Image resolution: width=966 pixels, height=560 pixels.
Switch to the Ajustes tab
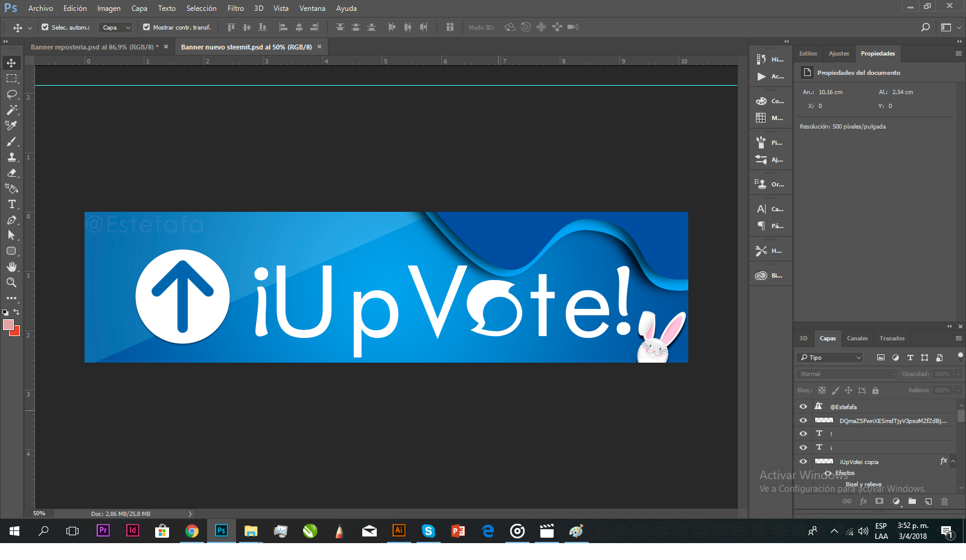(x=839, y=54)
